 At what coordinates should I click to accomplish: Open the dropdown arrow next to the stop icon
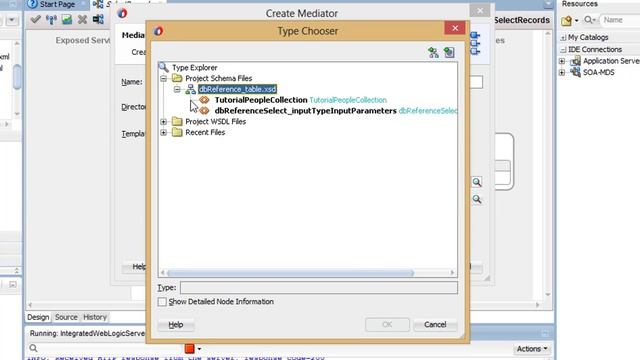[x=199, y=349]
